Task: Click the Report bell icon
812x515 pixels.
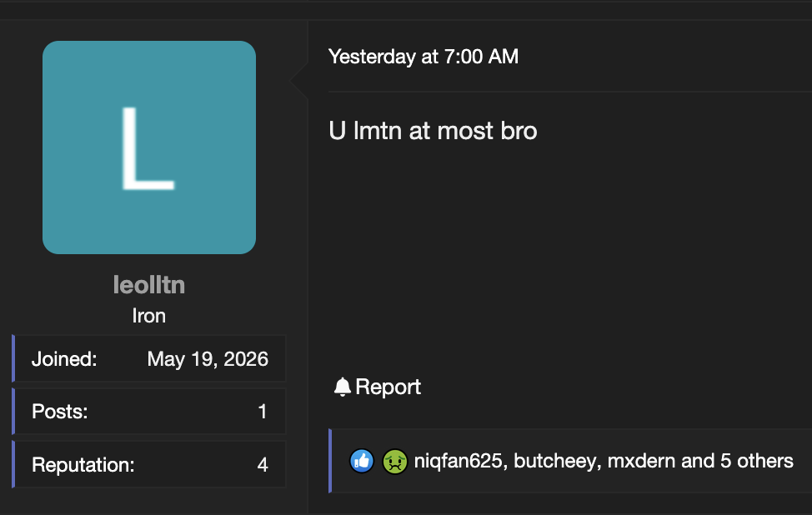Action: 343,387
